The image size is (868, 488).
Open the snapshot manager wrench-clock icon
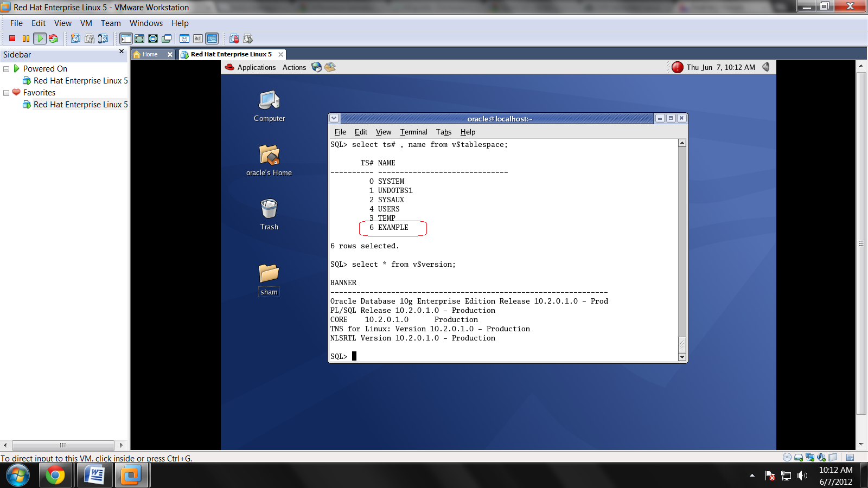tap(103, 38)
